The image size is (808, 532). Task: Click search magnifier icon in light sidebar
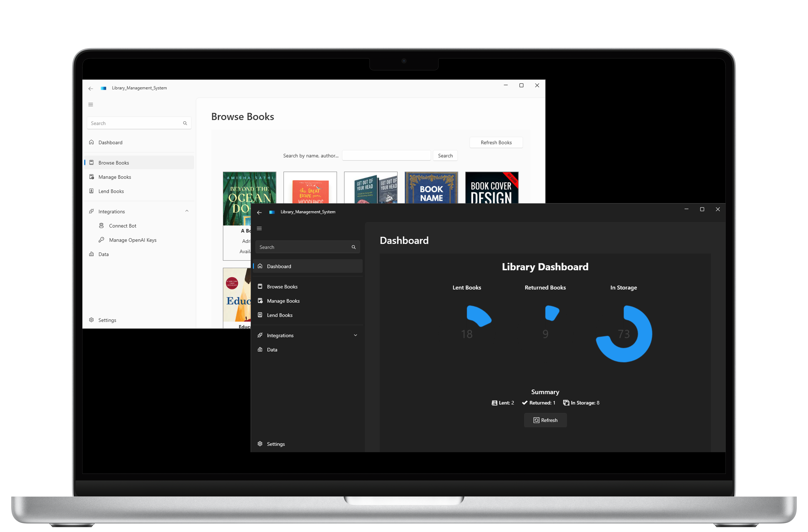coord(185,123)
